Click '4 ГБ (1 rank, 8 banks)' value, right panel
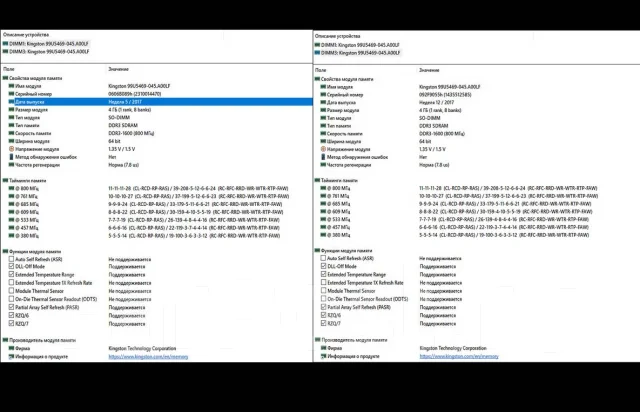640x412 pixels. coord(440,110)
